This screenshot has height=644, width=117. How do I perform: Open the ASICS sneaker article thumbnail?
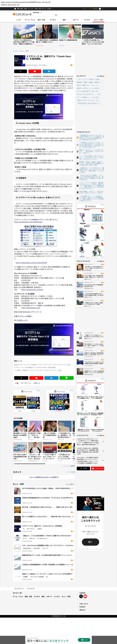point(93,32)
